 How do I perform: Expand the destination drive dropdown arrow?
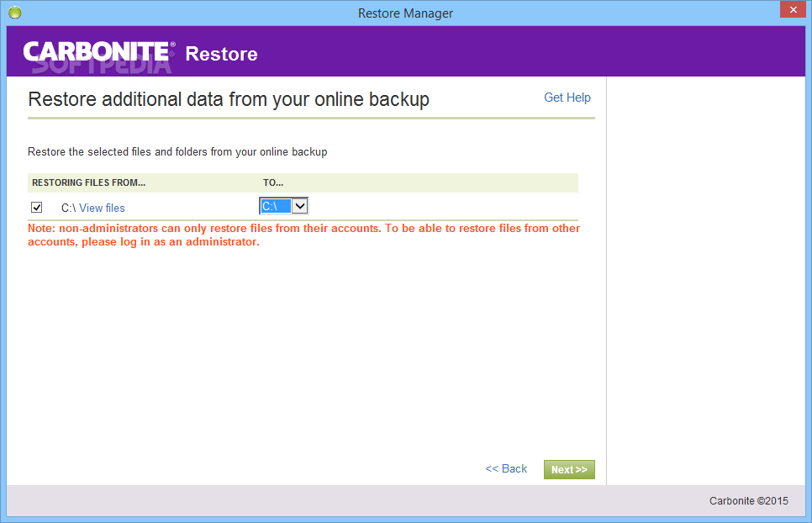[300, 206]
